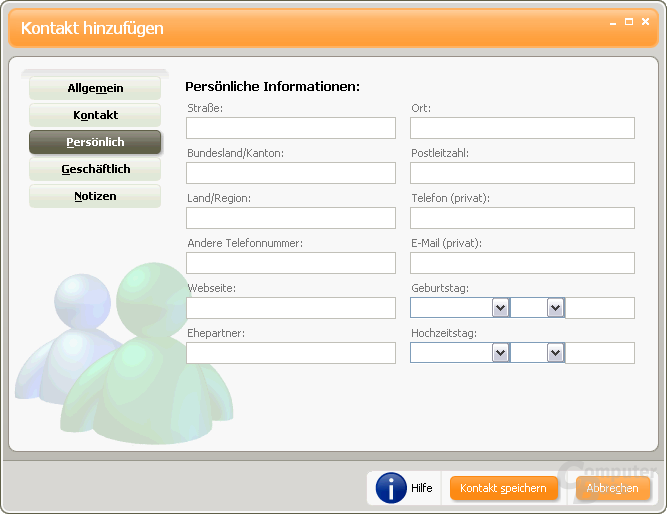This screenshot has width=667, height=514.
Task: Click the Hochzeitstag label
Action: pos(444,333)
